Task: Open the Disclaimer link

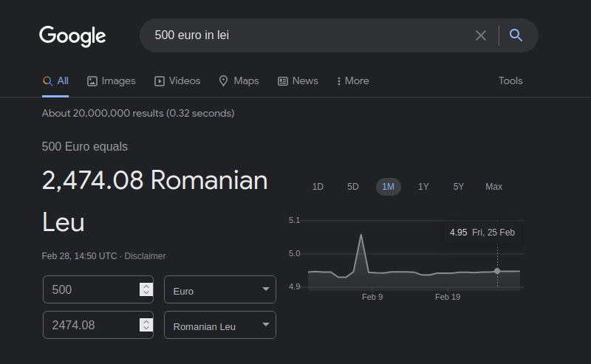Action: click(145, 256)
